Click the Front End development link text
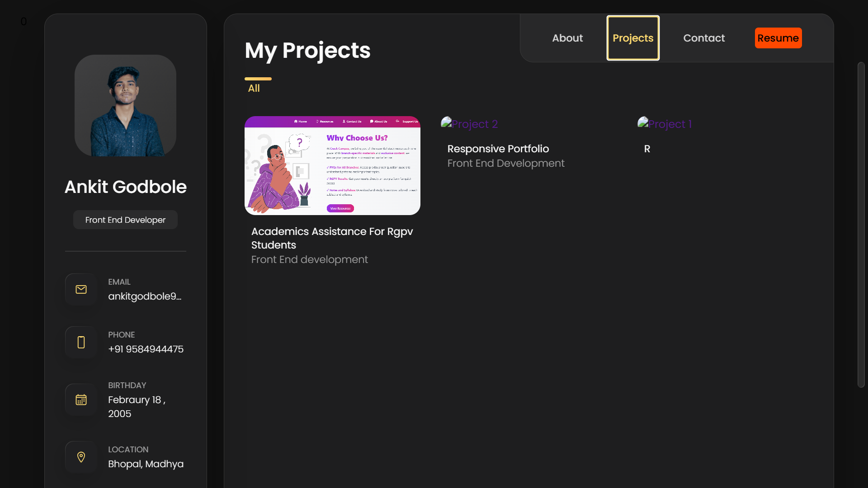 (309, 259)
